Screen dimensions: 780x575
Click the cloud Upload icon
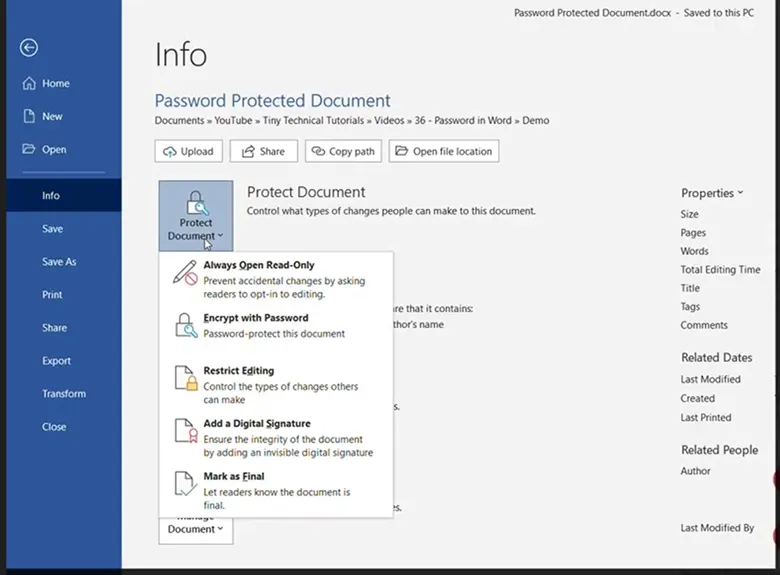click(x=170, y=152)
